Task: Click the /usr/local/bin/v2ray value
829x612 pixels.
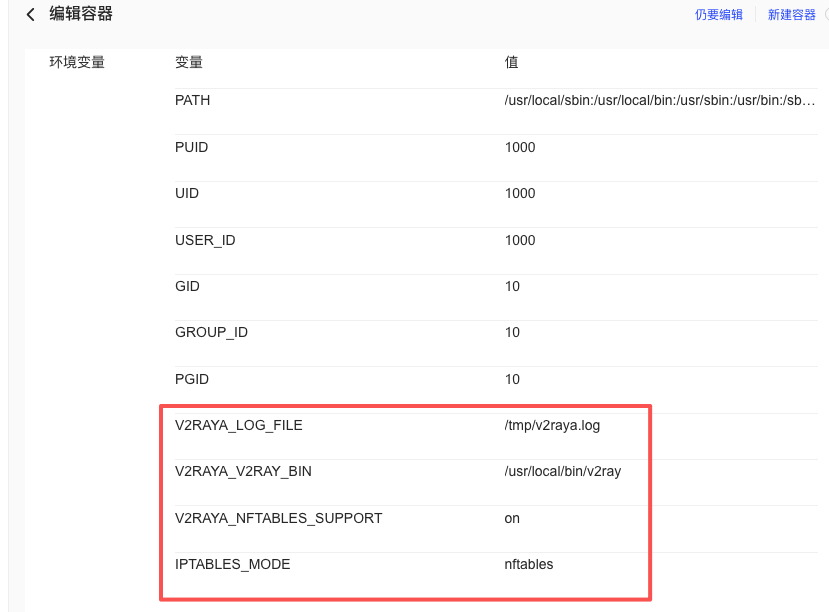Action: point(563,471)
